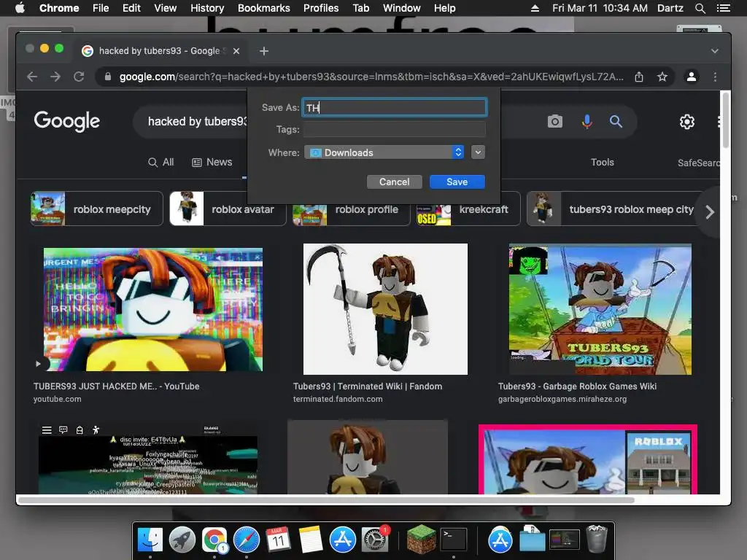
Task: Click the clock 'Fri Mar 11 10:34 AM'
Action: [600, 8]
